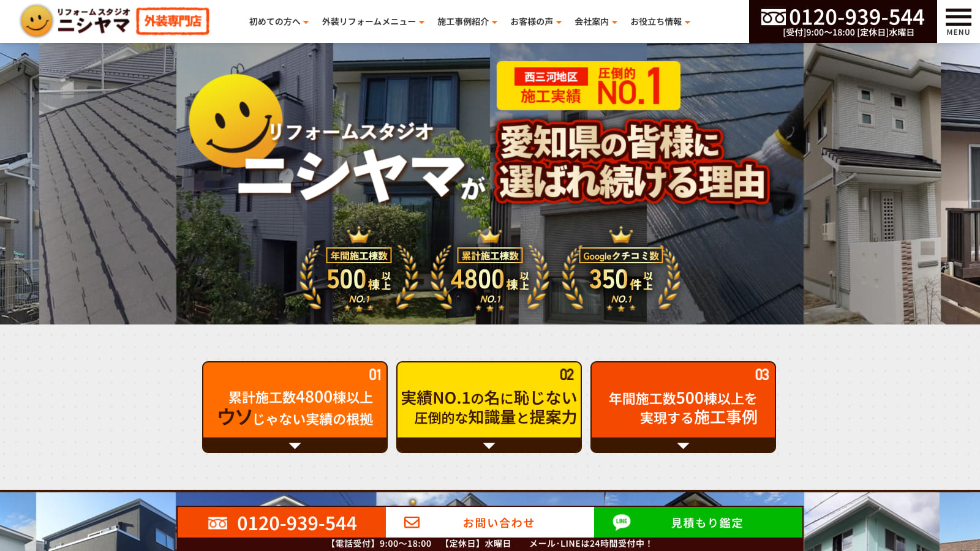Click the down arrow under card 02
The image size is (980, 551).
[x=489, y=446]
